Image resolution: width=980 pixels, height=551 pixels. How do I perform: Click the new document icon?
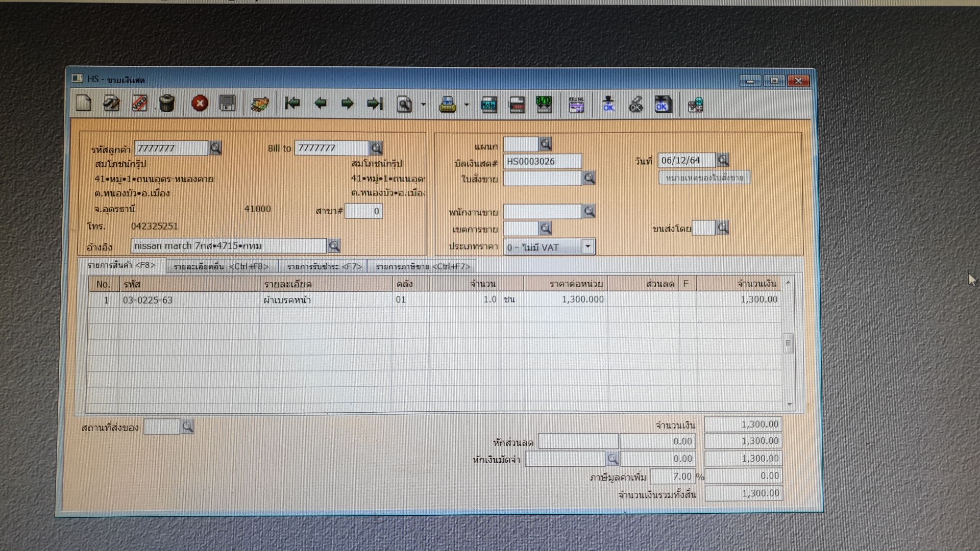coord(84,104)
